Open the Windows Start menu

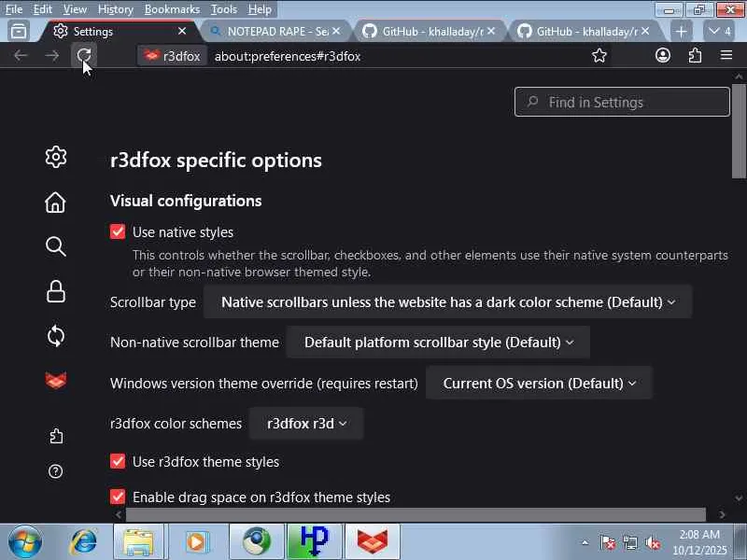coord(24,542)
